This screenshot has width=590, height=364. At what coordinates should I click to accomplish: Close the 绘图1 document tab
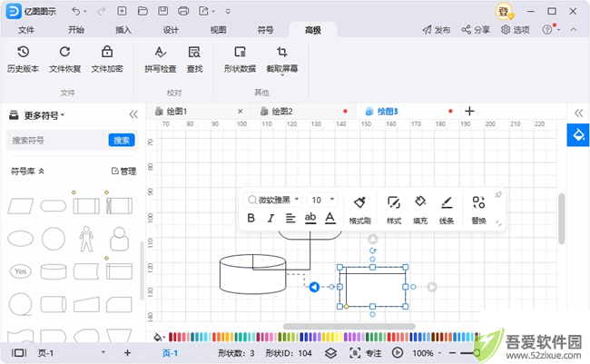tap(240, 112)
